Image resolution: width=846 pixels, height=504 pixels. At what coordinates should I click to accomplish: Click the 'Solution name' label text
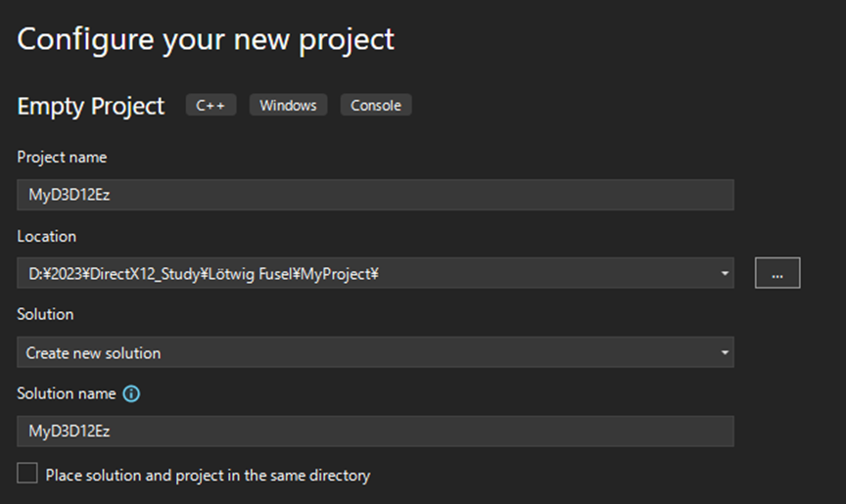point(67,393)
